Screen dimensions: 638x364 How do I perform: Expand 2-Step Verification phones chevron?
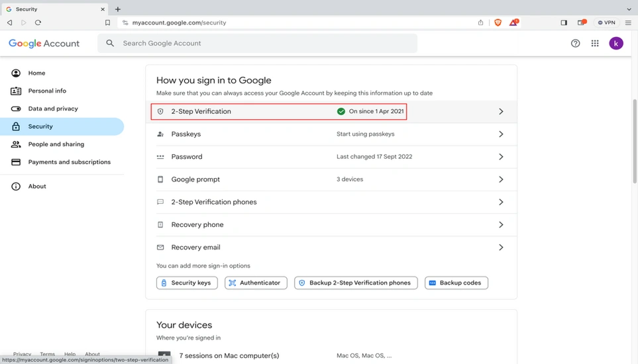click(x=501, y=202)
